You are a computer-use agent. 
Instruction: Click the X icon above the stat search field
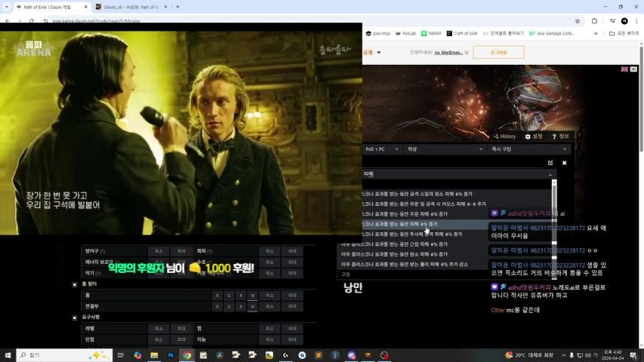(x=564, y=163)
